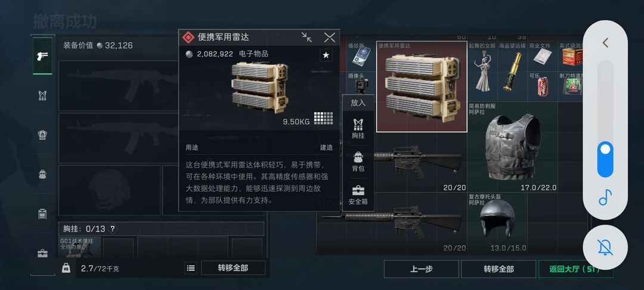Click 返回大厅 return to lobby button

click(x=575, y=269)
